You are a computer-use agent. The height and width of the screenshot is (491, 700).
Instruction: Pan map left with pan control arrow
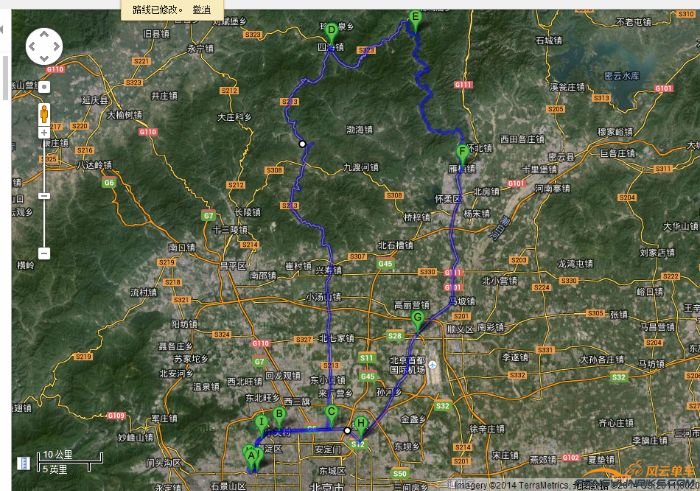(x=32, y=46)
